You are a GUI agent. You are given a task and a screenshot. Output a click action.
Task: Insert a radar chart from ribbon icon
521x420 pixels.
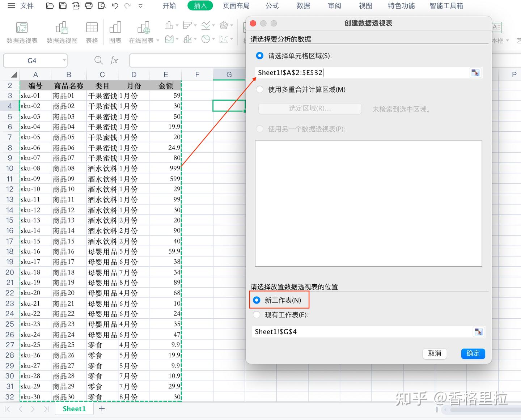[x=224, y=25]
